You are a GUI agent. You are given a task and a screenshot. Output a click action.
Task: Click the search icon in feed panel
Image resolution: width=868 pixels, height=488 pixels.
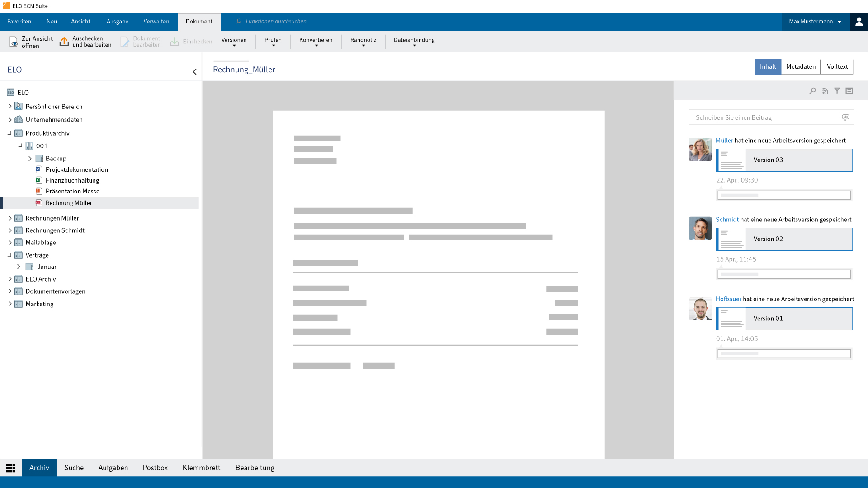point(812,91)
